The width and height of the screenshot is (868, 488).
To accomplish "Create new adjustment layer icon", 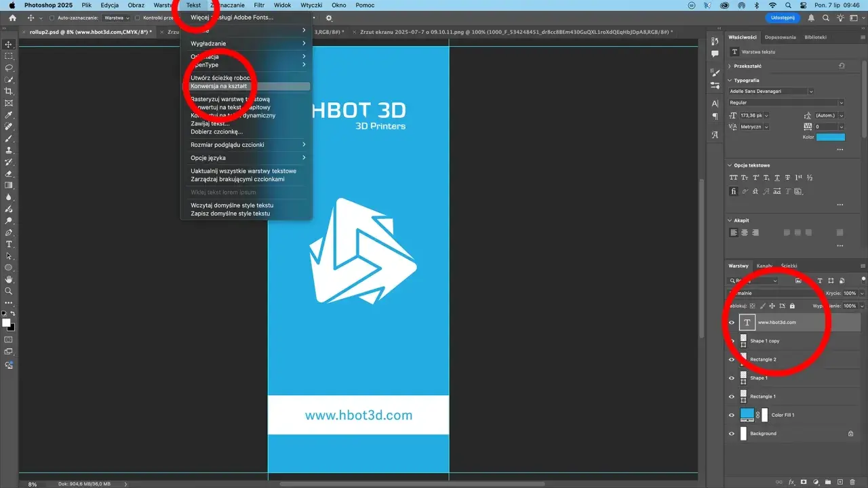I will tap(816, 482).
